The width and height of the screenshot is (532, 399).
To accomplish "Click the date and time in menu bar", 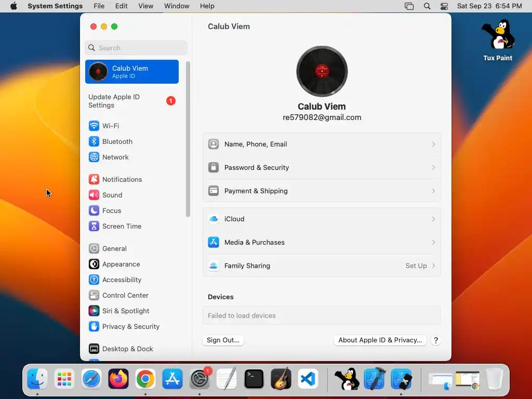I will tap(489, 6).
